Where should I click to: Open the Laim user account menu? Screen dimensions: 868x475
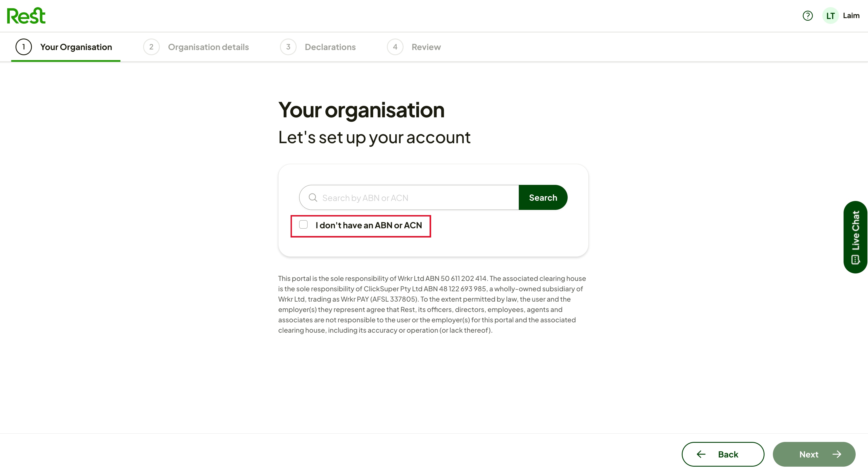point(851,16)
